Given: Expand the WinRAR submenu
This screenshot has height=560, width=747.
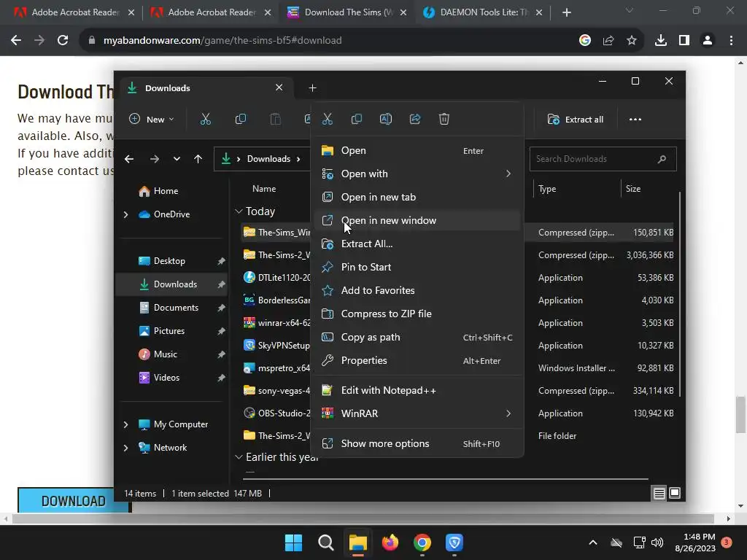Looking at the screenshot, I should pyautogui.click(x=508, y=413).
